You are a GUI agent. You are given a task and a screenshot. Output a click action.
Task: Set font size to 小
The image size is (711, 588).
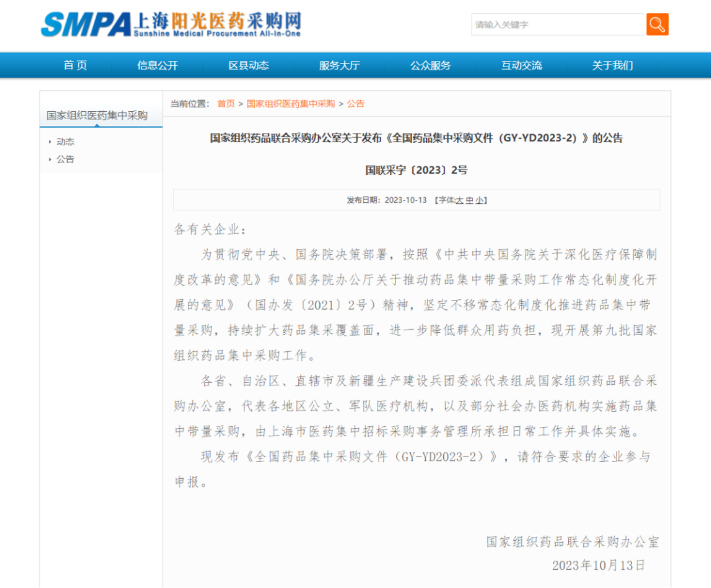pyautogui.click(x=479, y=200)
